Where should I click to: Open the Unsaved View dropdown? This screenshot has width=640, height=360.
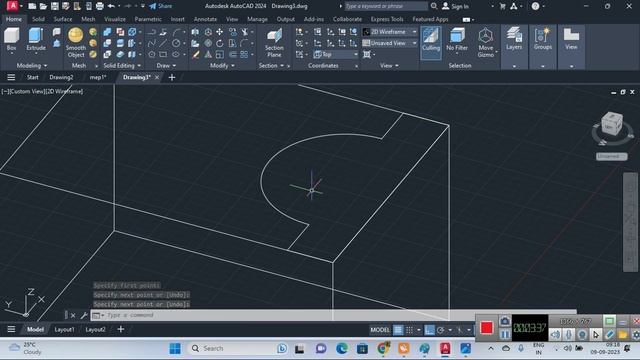(390, 43)
